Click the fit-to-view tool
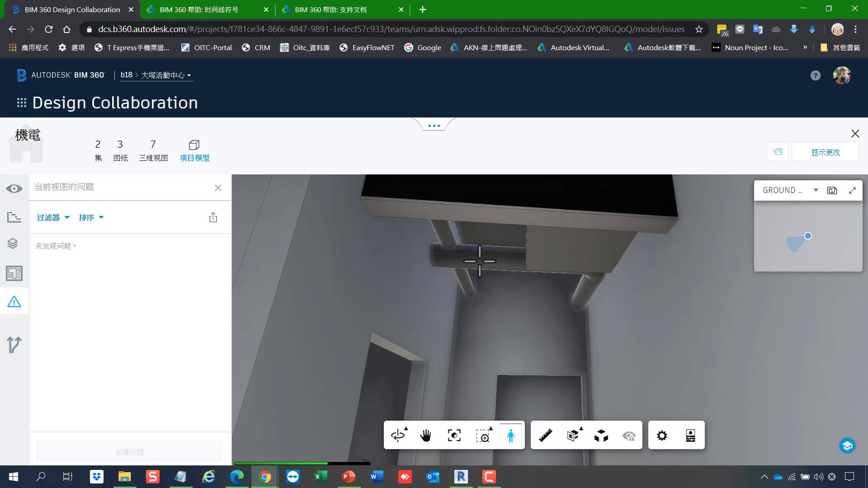 tap(454, 436)
